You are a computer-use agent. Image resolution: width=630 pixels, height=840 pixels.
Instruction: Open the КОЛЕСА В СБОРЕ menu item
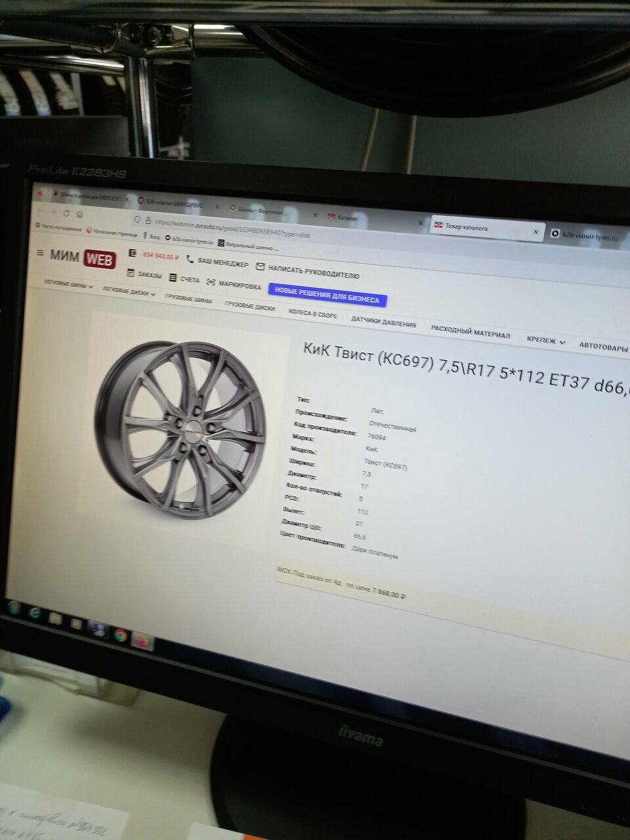pos(313,314)
